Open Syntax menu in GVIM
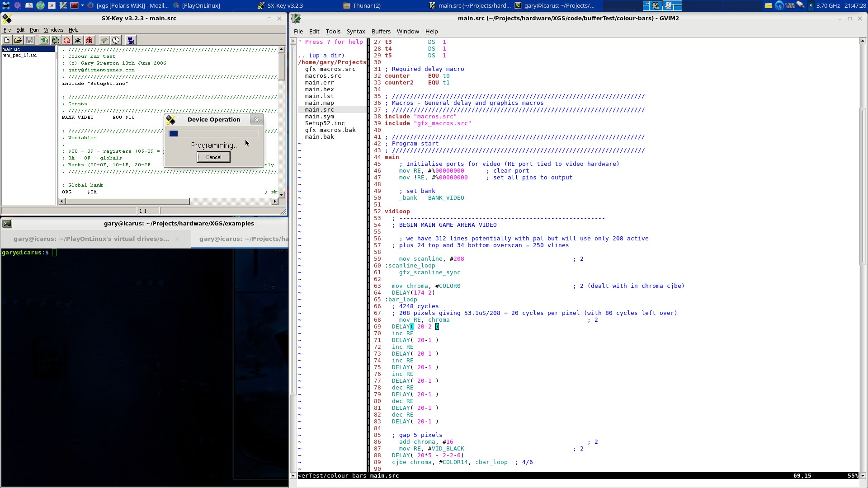The height and width of the screenshot is (488, 868). click(355, 31)
